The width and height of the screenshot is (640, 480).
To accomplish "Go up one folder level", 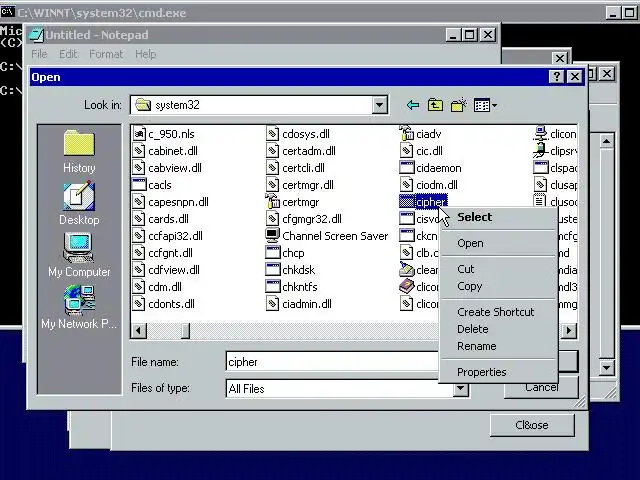I will pos(435,105).
